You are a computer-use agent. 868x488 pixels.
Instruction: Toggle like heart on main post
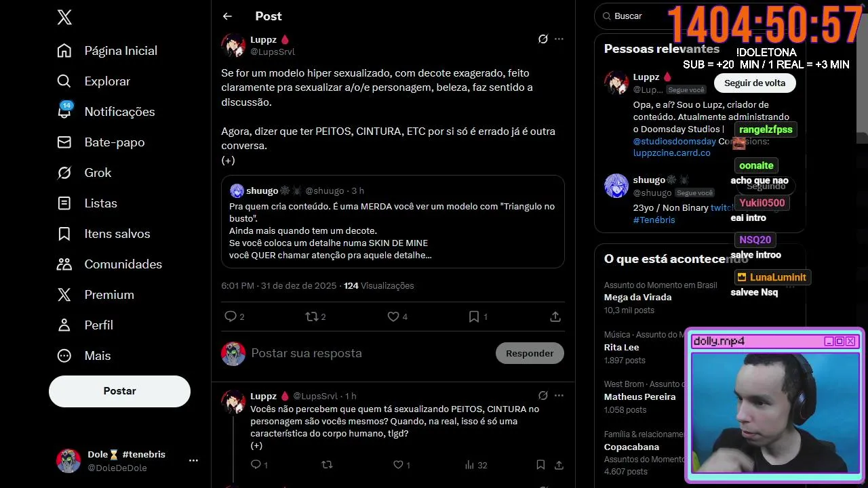tap(393, 317)
